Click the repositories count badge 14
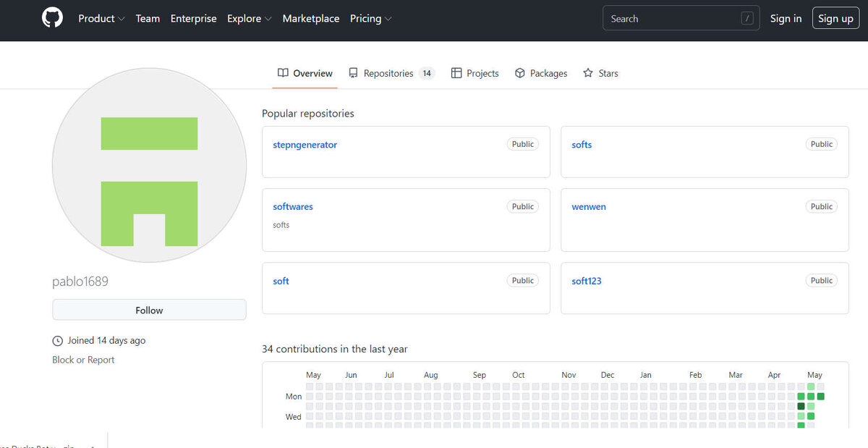The height and width of the screenshot is (448, 868). (x=427, y=73)
